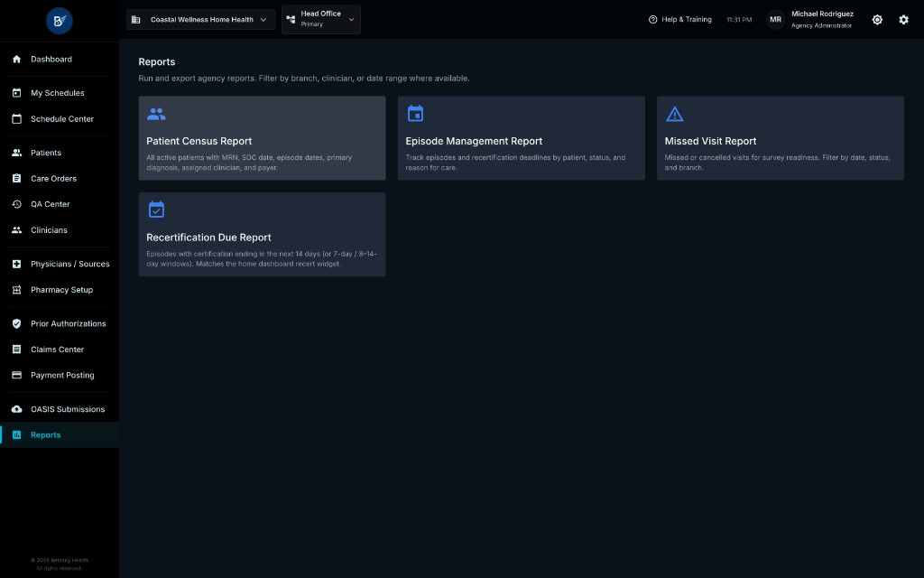The height and width of the screenshot is (578, 924).
Task: Open My Schedules menu item
Action: pyautogui.click(x=59, y=93)
